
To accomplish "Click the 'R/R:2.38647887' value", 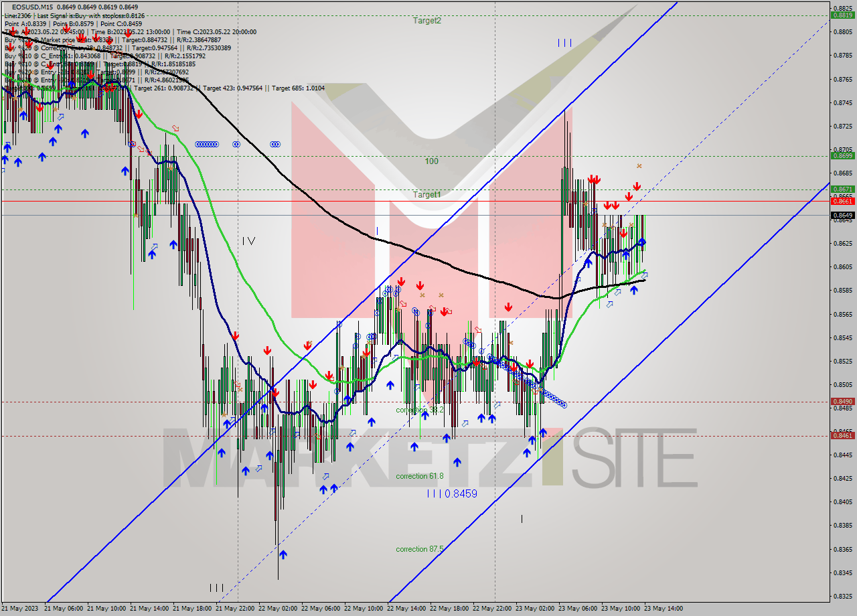I will (x=198, y=40).
